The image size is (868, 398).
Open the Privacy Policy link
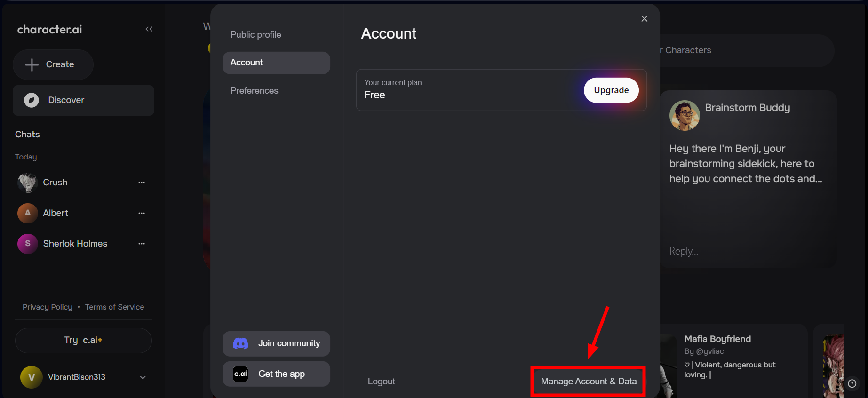(x=48, y=307)
